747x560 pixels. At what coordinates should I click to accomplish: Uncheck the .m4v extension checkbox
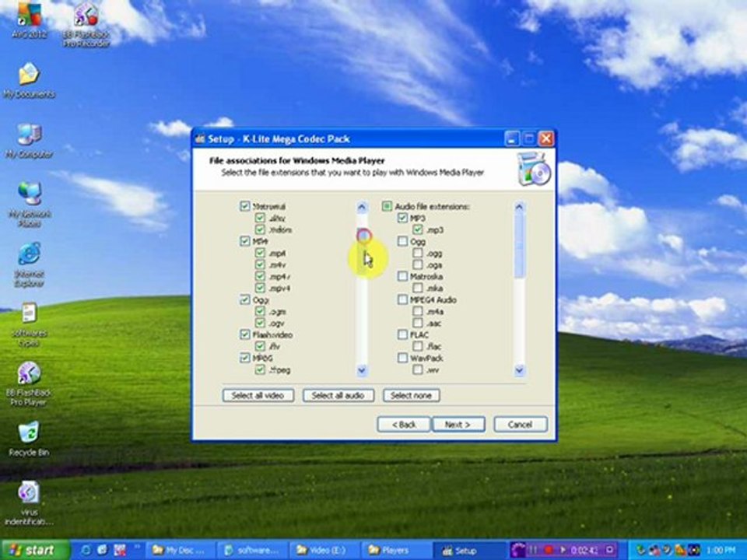(x=260, y=264)
